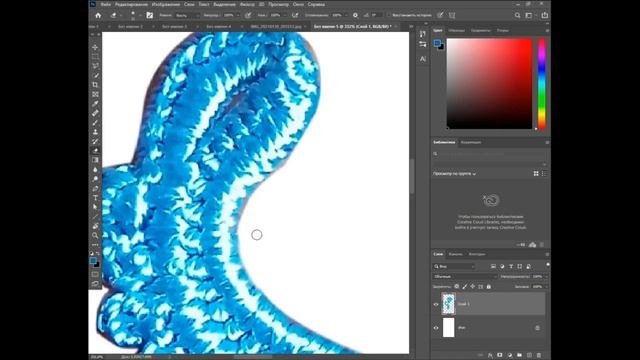Click the Слой 1 layer thumbnail
This screenshot has width=640, height=360.
449,304
